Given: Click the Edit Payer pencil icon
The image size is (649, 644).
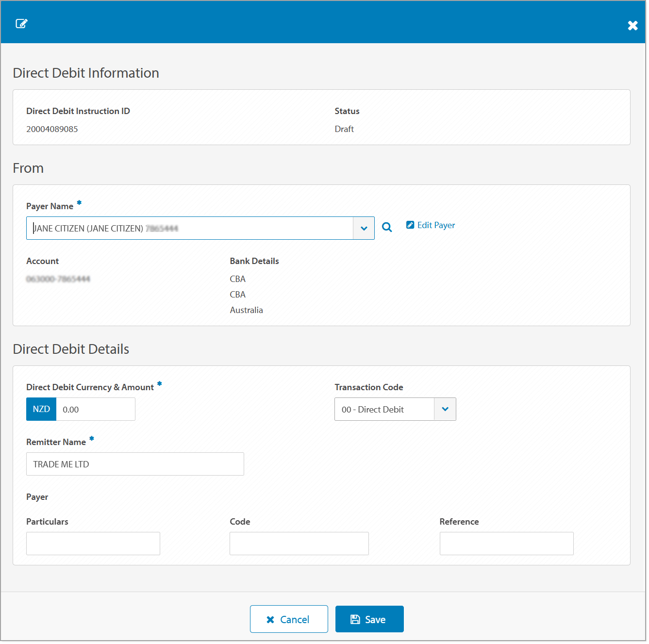Looking at the screenshot, I should pyautogui.click(x=410, y=225).
